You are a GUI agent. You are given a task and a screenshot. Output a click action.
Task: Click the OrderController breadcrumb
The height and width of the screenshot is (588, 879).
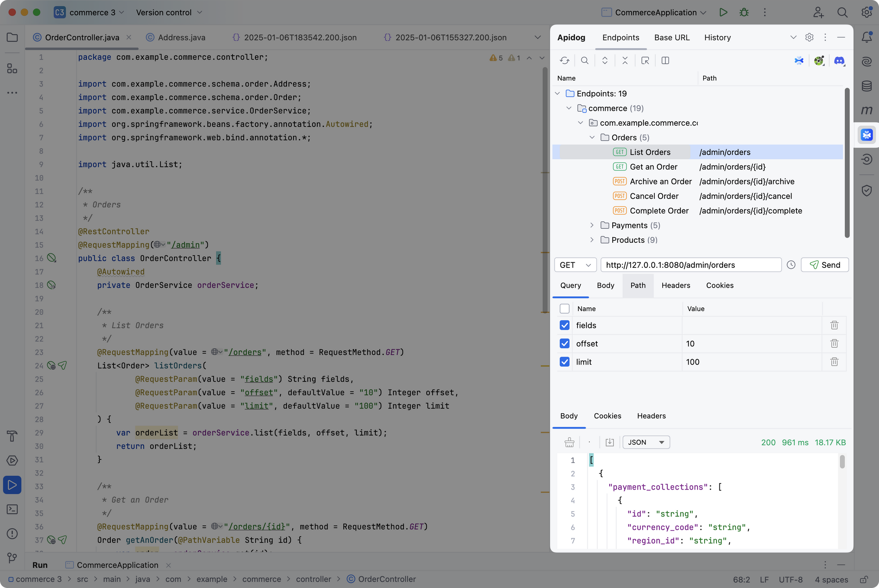(x=381, y=579)
